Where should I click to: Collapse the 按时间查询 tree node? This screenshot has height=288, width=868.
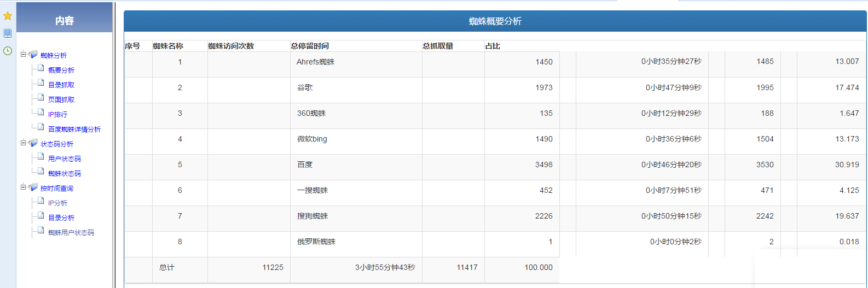[23, 187]
